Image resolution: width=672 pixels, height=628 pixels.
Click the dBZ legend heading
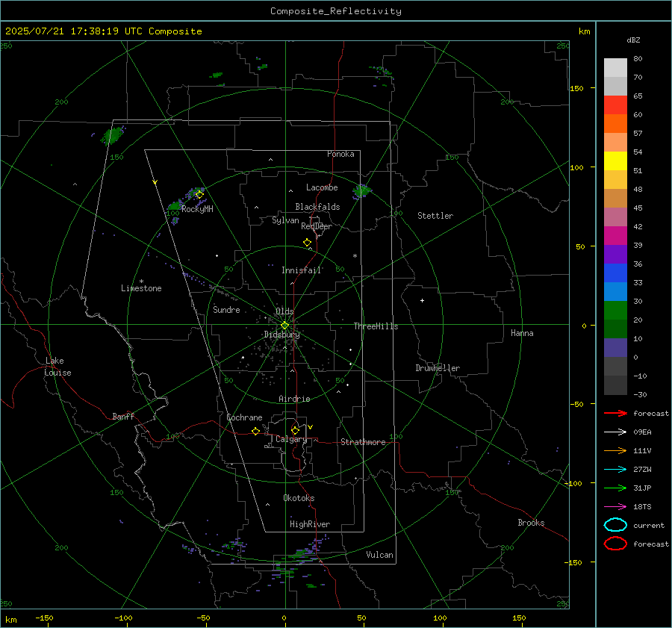click(633, 40)
